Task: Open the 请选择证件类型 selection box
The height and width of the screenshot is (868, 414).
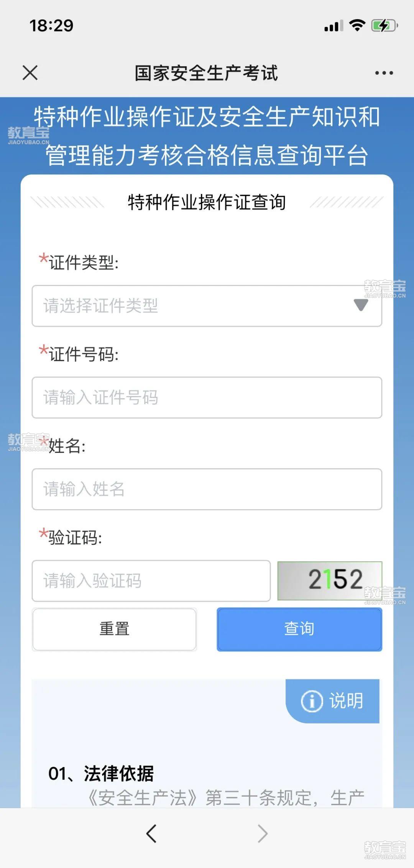Action: [x=192, y=306]
